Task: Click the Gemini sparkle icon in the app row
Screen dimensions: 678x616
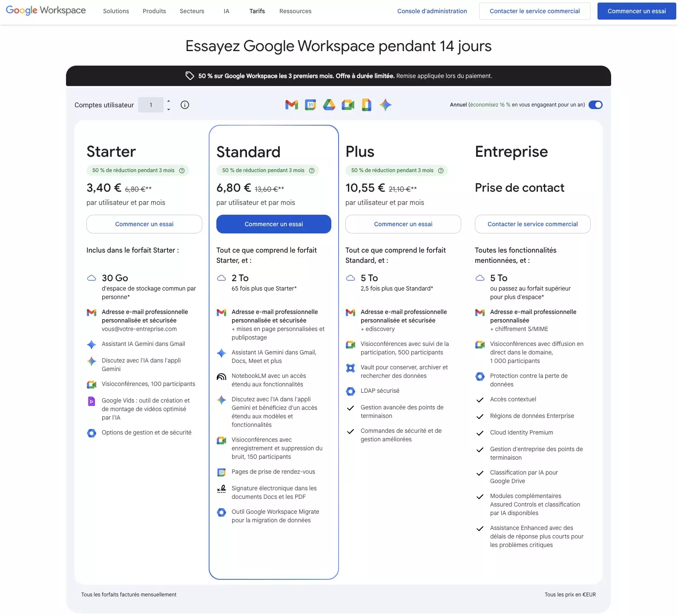Action: tap(385, 105)
